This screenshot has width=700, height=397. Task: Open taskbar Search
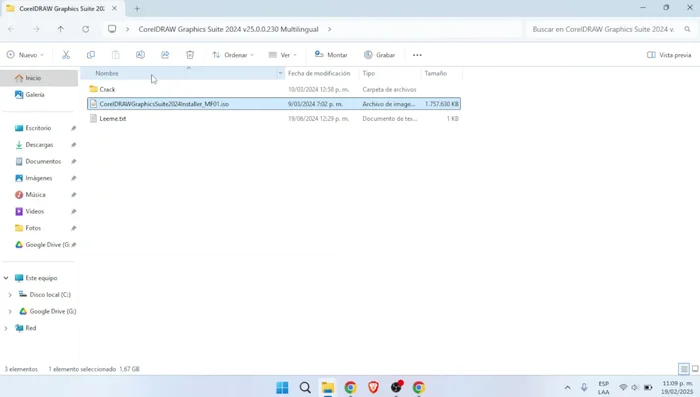click(305, 387)
